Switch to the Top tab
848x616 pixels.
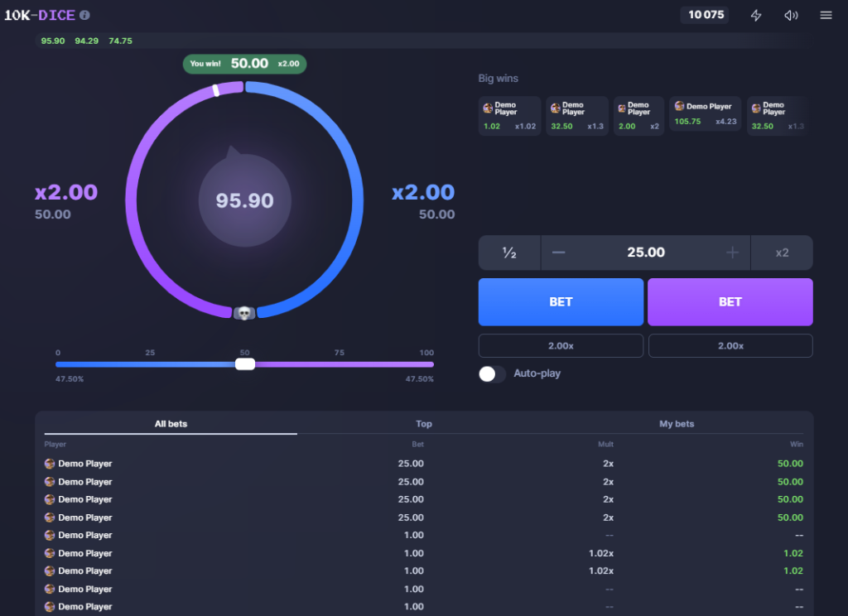424,424
